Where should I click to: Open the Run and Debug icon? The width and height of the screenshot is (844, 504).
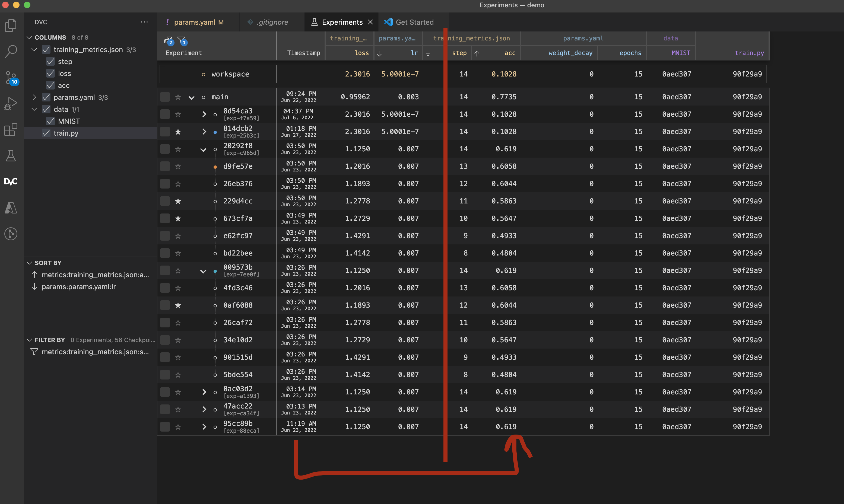point(11,104)
